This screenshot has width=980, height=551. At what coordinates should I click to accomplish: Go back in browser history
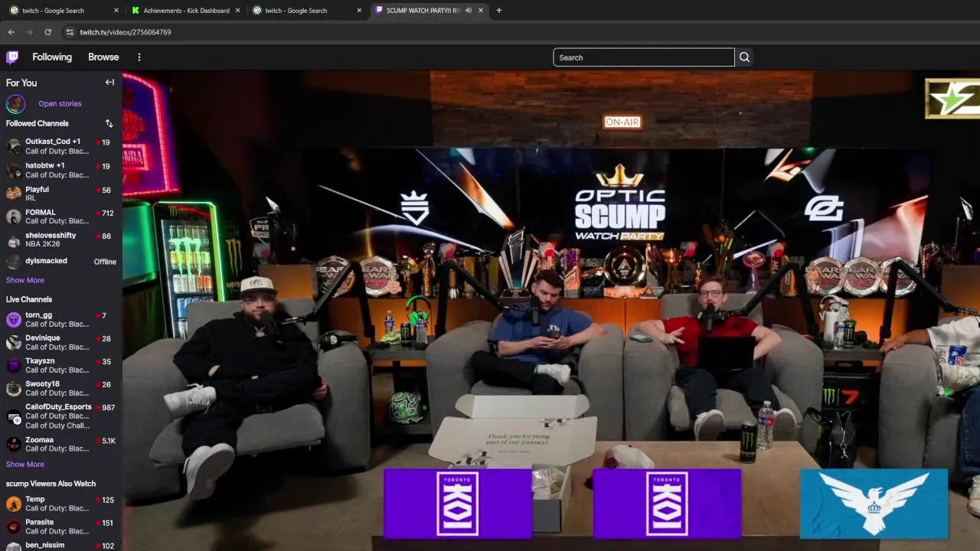[x=11, y=32]
